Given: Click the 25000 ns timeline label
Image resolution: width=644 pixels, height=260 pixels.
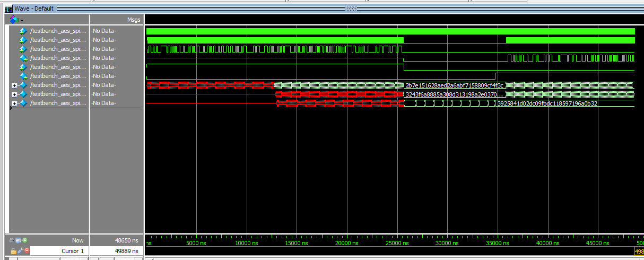Looking at the screenshot, I should [398, 243].
